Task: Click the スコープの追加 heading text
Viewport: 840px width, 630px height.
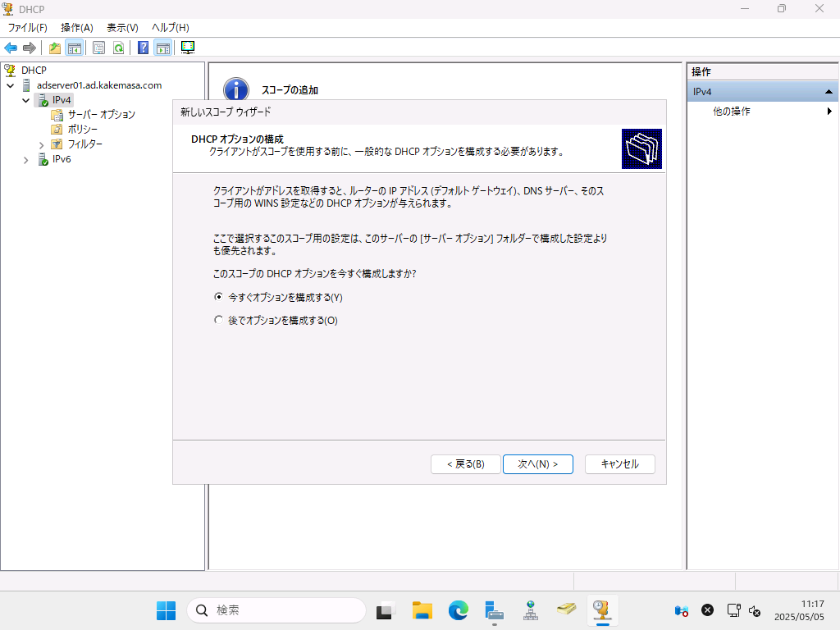Action: (290, 90)
